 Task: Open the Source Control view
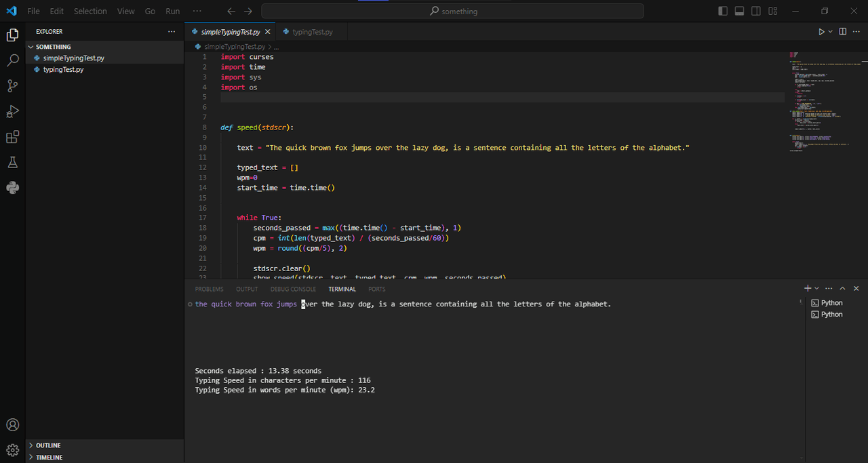pyautogui.click(x=12, y=86)
